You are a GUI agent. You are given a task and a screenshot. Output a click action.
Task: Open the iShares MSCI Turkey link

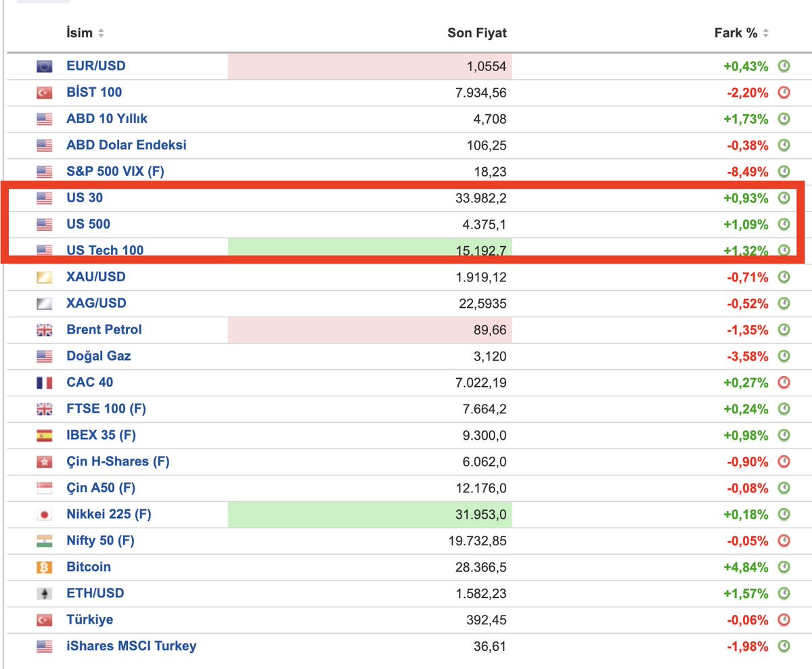(131, 647)
